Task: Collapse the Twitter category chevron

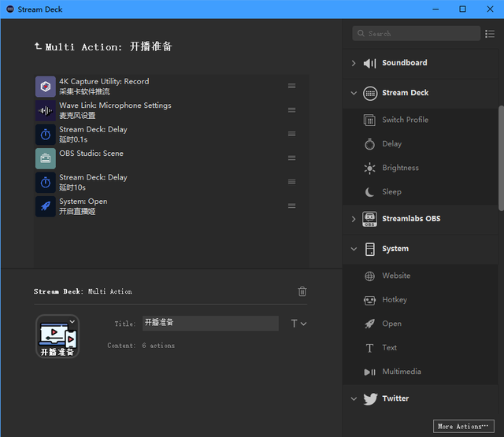Action: (x=354, y=398)
